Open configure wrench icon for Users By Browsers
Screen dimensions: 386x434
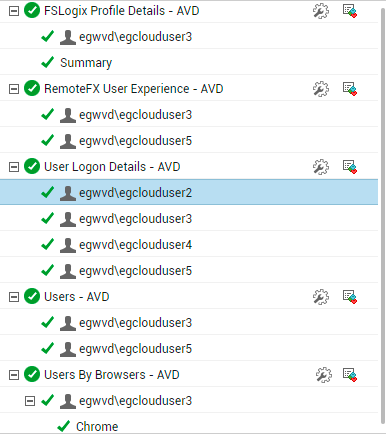(x=323, y=375)
